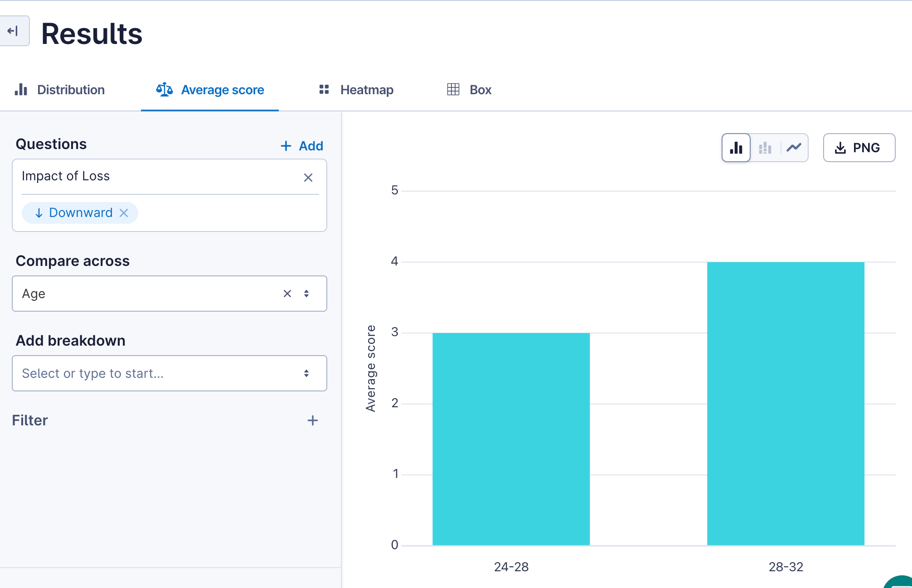Expand the Add breakdown dropdown arrows
Viewport: 912px width, 588px height.
[306, 373]
